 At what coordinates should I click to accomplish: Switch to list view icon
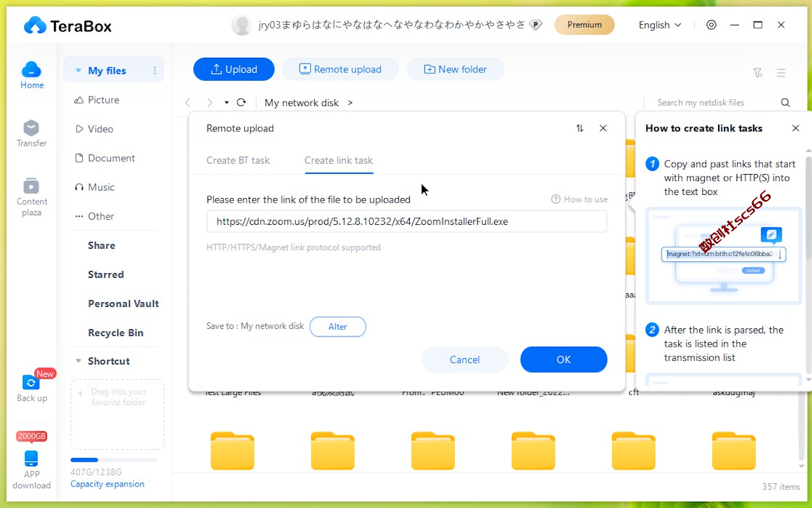coord(781,73)
